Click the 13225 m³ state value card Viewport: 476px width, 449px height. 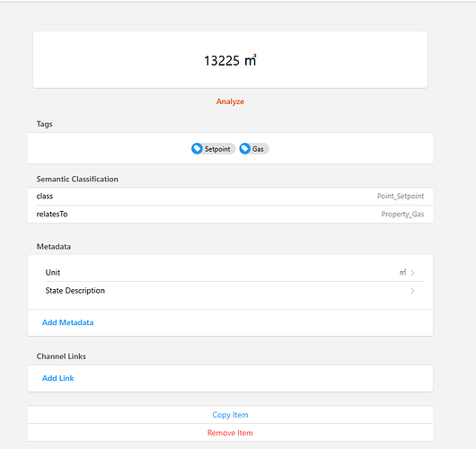(230, 60)
